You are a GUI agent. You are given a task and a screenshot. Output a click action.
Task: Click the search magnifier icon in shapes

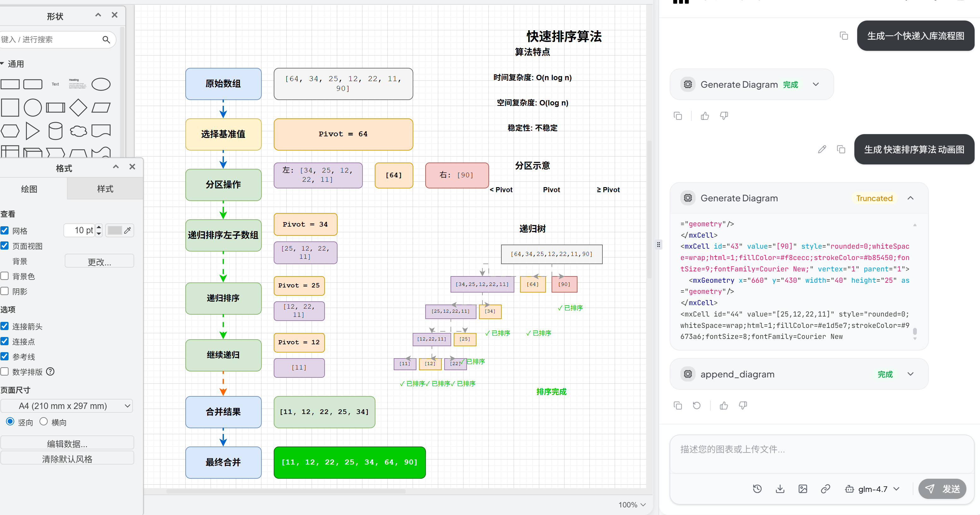pyautogui.click(x=106, y=39)
